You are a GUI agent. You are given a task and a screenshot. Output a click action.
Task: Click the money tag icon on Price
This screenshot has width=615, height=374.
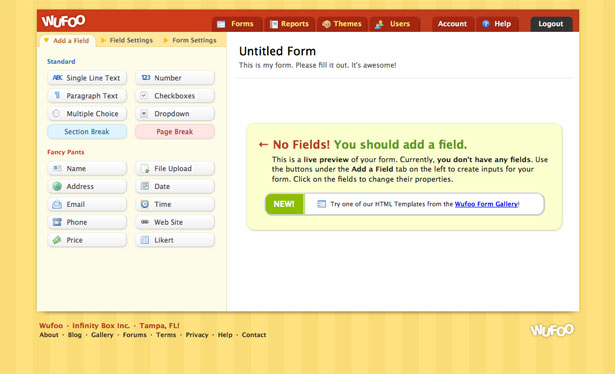point(57,240)
